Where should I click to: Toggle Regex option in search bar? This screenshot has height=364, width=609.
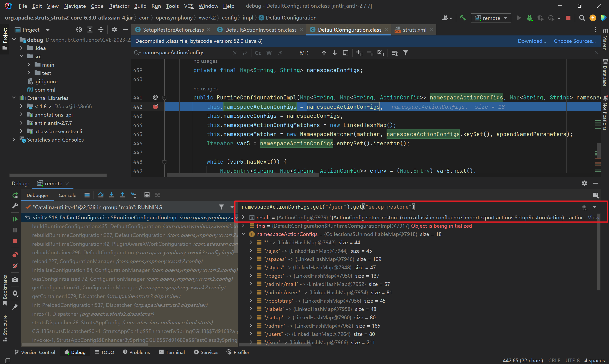(280, 53)
